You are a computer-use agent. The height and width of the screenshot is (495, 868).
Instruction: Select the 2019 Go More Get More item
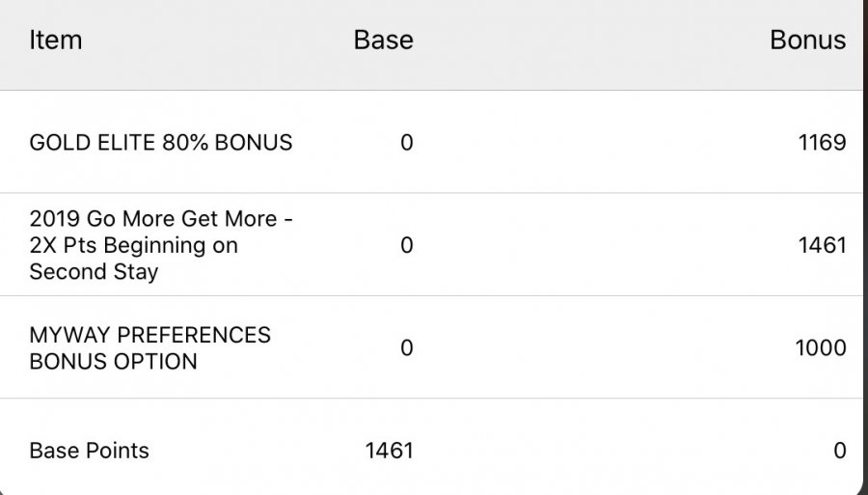pos(161,245)
